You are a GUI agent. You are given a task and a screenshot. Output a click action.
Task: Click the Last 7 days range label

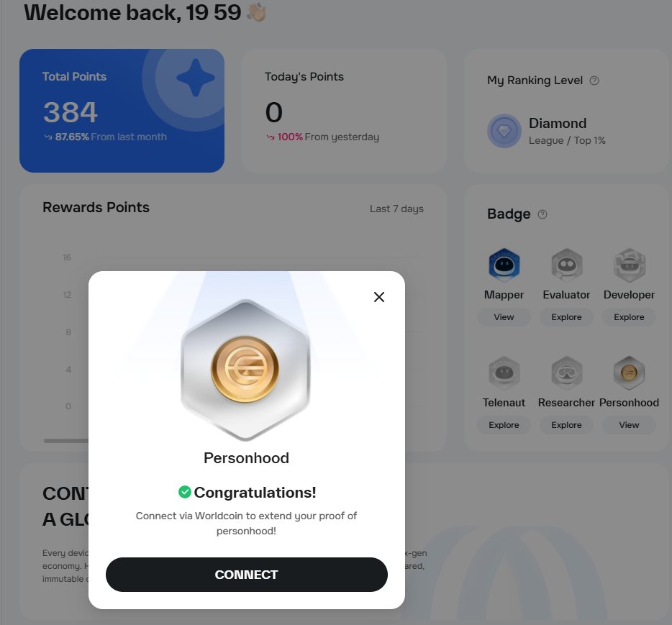(x=396, y=209)
